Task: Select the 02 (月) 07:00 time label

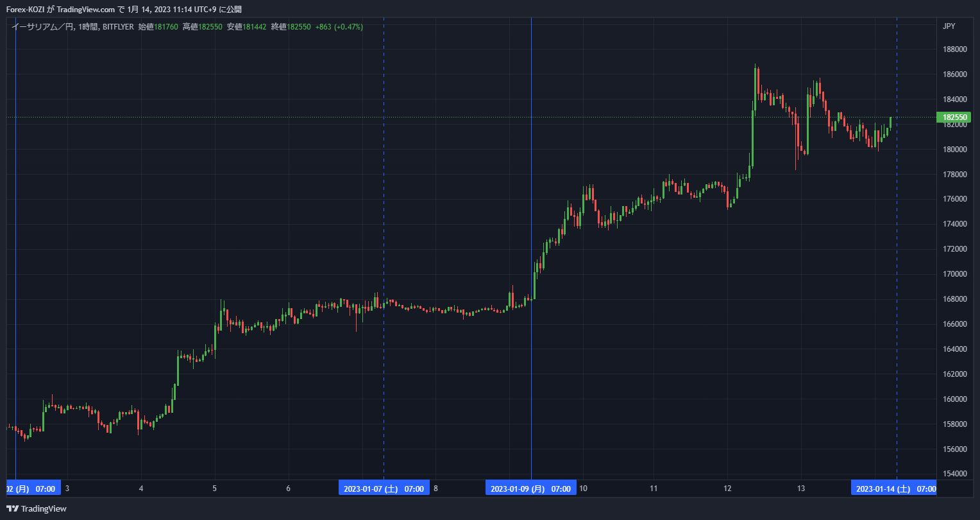Action: pos(33,489)
